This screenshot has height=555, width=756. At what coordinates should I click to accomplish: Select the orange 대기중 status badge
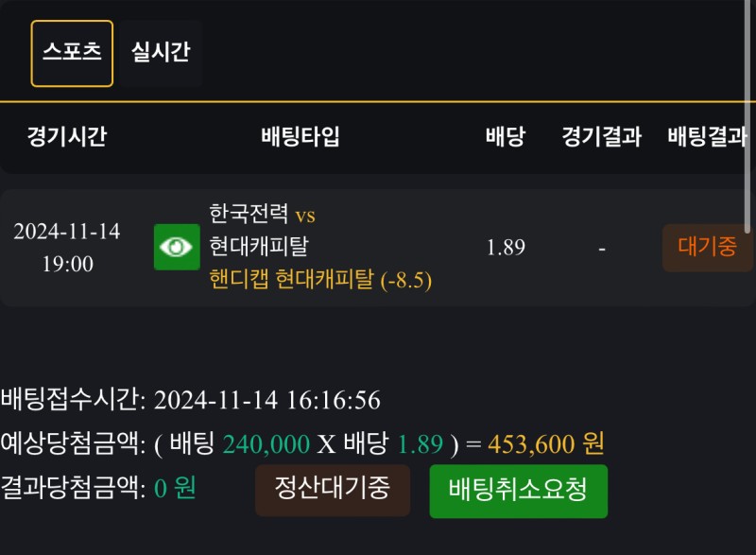click(707, 248)
